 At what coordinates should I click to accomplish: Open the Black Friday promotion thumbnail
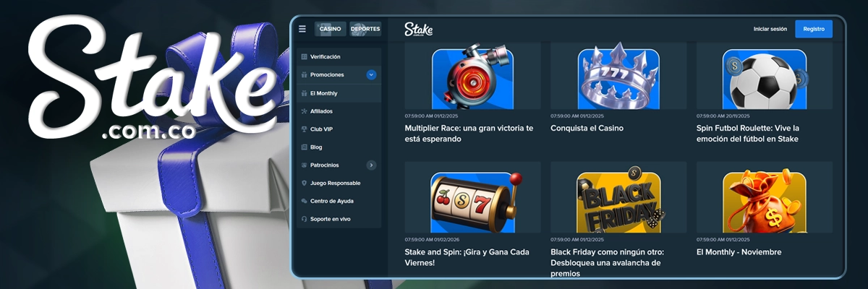(618, 201)
